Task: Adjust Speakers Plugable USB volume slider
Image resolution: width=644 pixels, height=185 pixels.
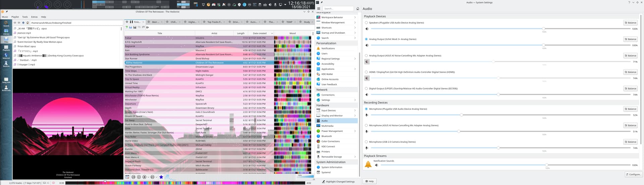Action: coord(500,29)
